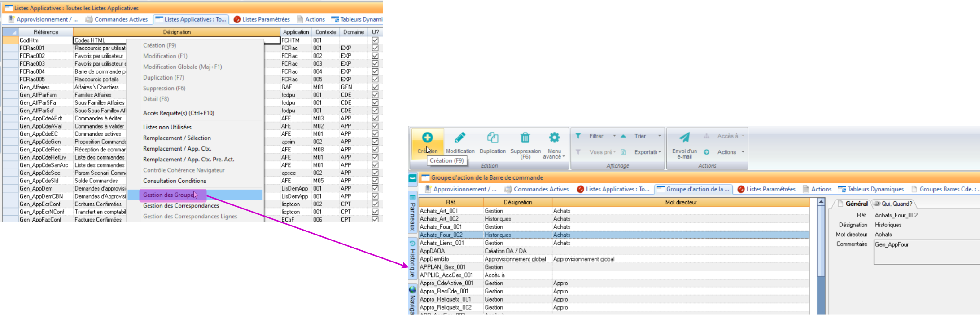The width and height of the screenshot is (980, 315).
Task: Click the Duplication copy icon
Action: point(492,138)
